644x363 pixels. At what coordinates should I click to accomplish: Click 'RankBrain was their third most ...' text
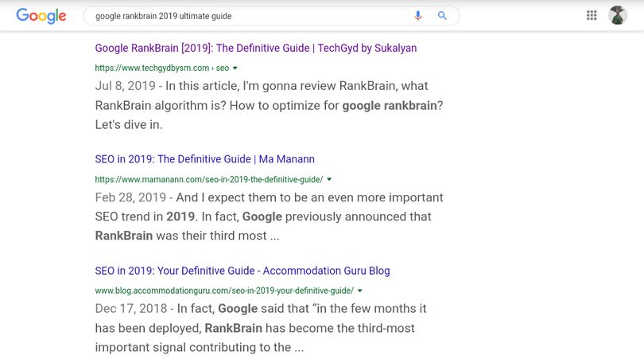pos(187,236)
